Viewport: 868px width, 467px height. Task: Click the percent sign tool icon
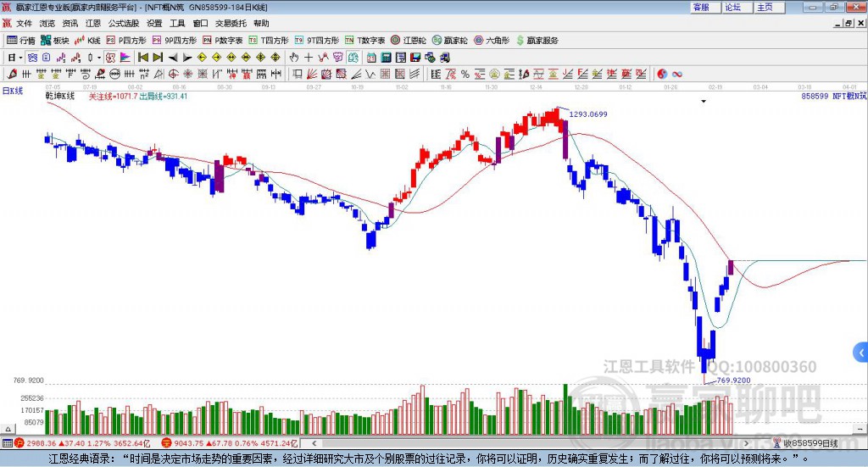(465, 74)
